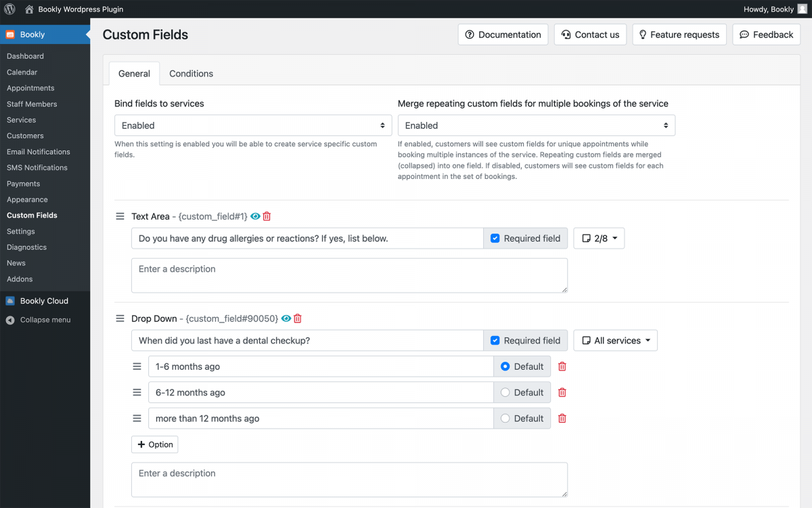812x508 pixels.
Task: Open the 2/8 services selector
Action: [598, 238]
